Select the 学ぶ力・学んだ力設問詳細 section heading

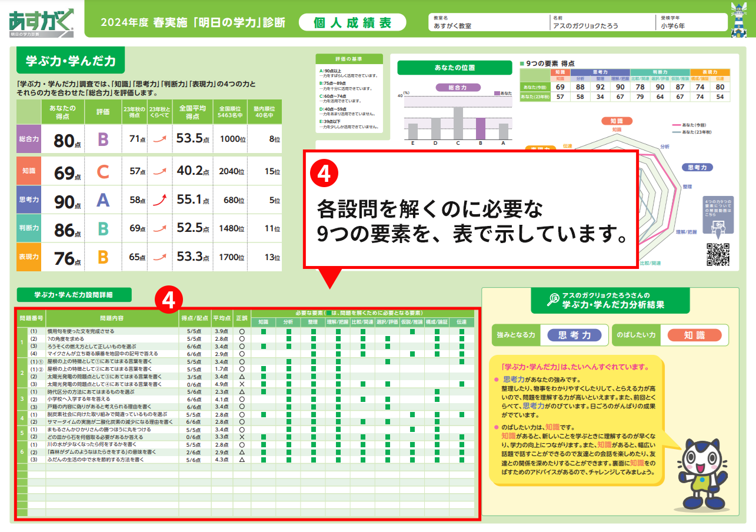tap(74, 295)
